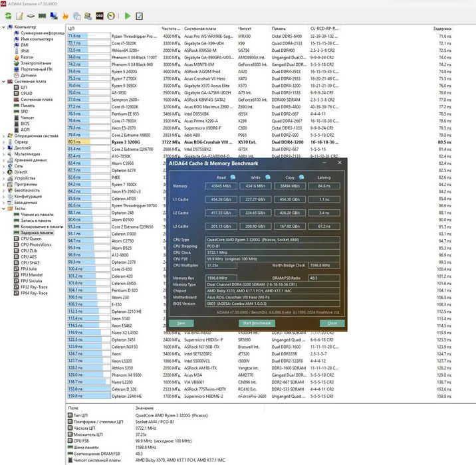Sort by CL-RCD-RP-R column header
The height and width of the screenshot is (465, 476).
[x=324, y=29]
